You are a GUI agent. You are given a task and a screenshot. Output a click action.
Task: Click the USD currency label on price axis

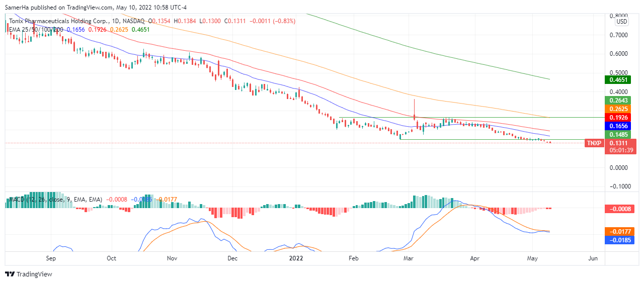coord(622,22)
